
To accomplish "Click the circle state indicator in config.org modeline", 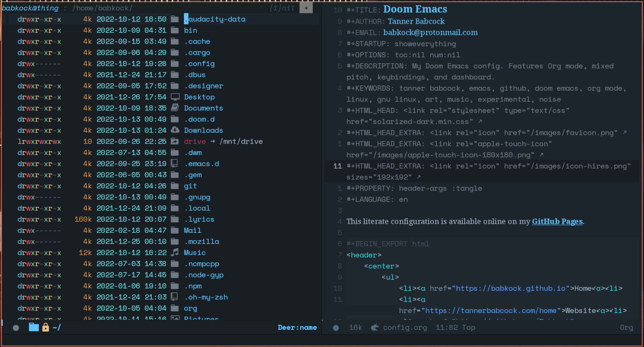I will click(x=336, y=328).
